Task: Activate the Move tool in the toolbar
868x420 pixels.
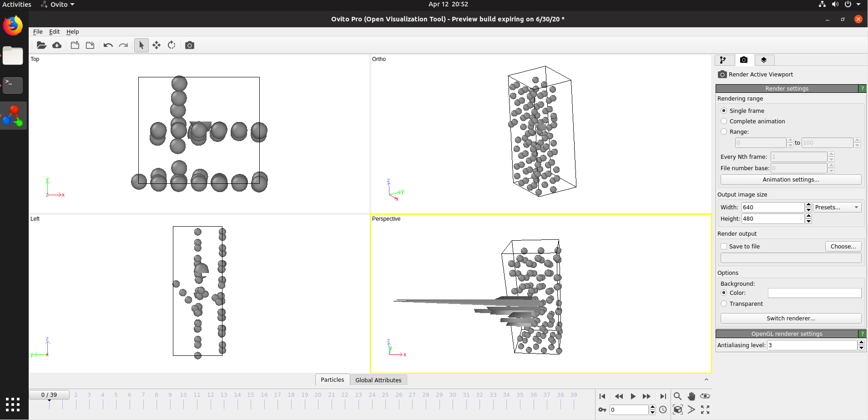Action: (156, 45)
